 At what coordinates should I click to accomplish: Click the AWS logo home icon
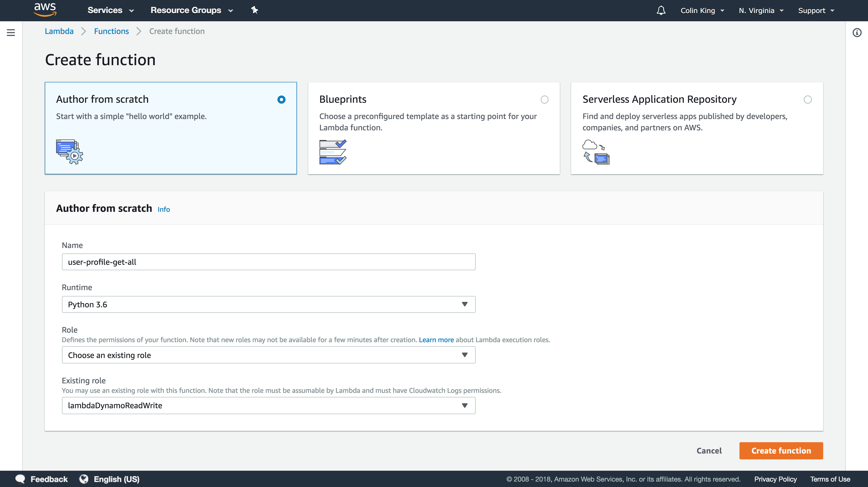click(x=45, y=10)
